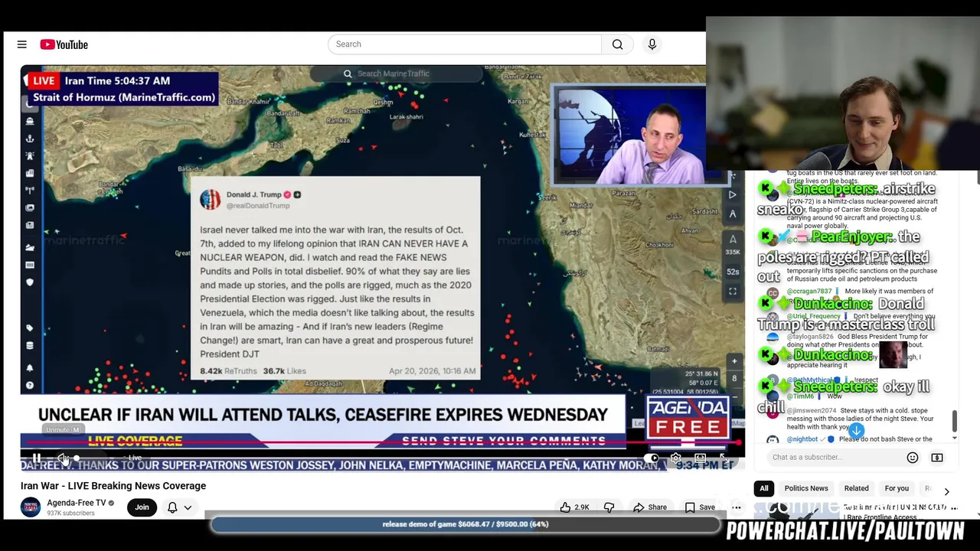Screen dimensions: 980x551
Task: Open the more actions three-dot menu
Action: pos(737,507)
